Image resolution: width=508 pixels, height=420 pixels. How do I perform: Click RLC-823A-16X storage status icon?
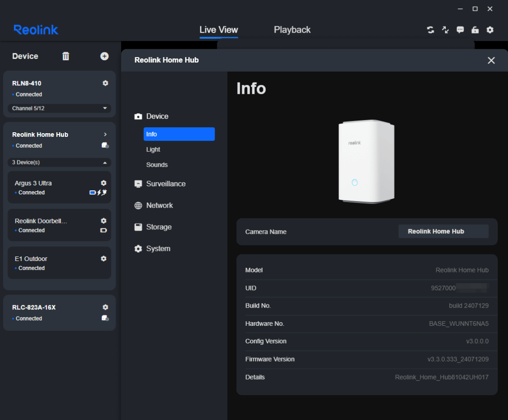[x=105, y=318]
